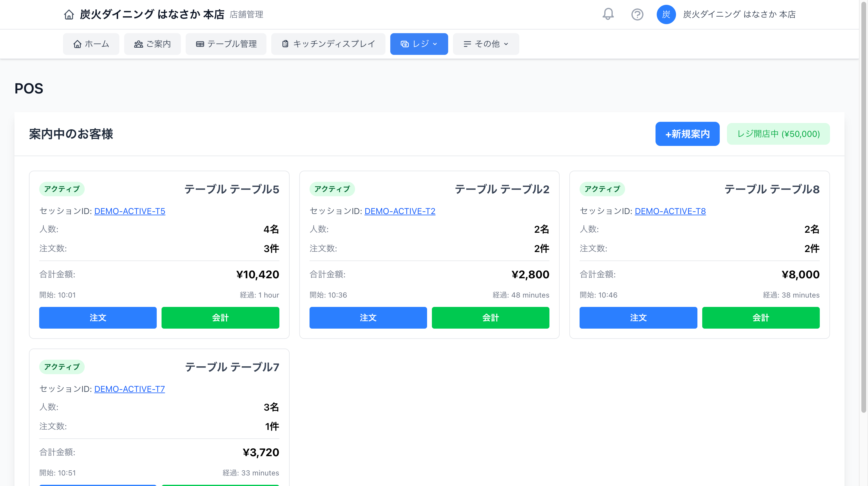Click the POS page title

coord(29,89)
